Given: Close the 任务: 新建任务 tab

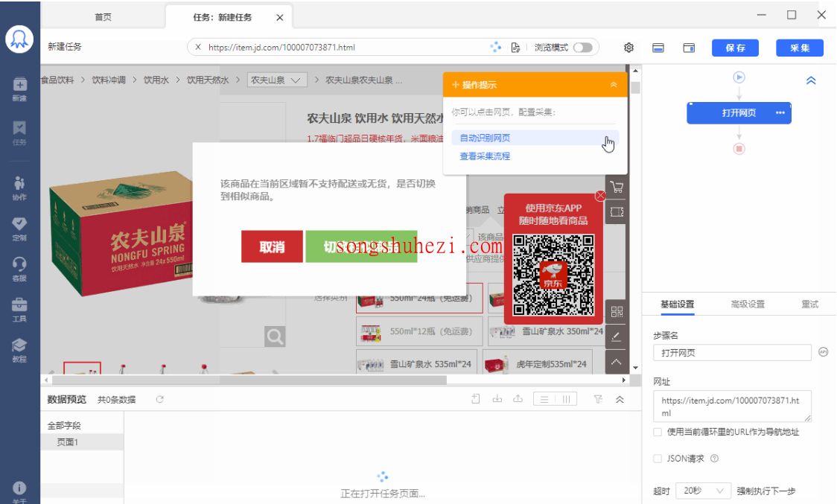Looking at the screenshot, I should (280, 18).
